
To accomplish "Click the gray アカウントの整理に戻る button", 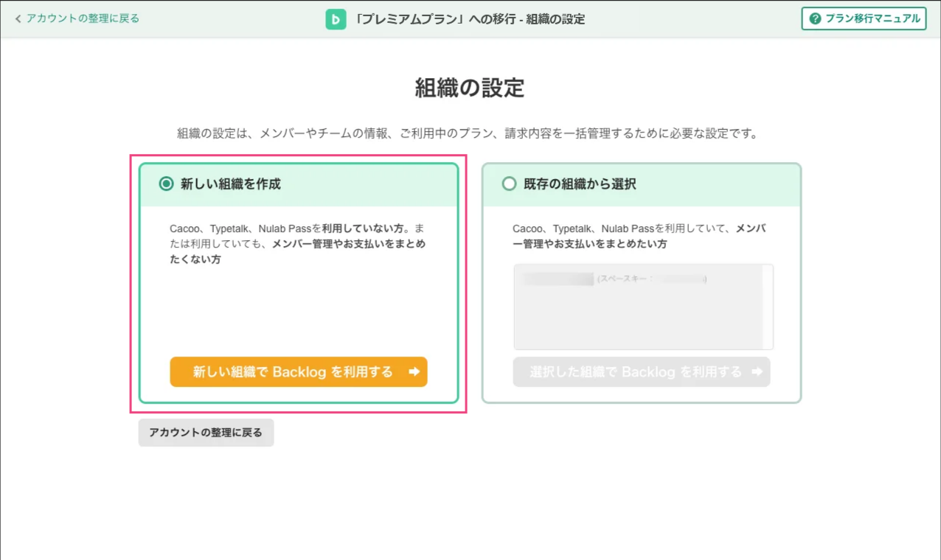I will [206, 433].
